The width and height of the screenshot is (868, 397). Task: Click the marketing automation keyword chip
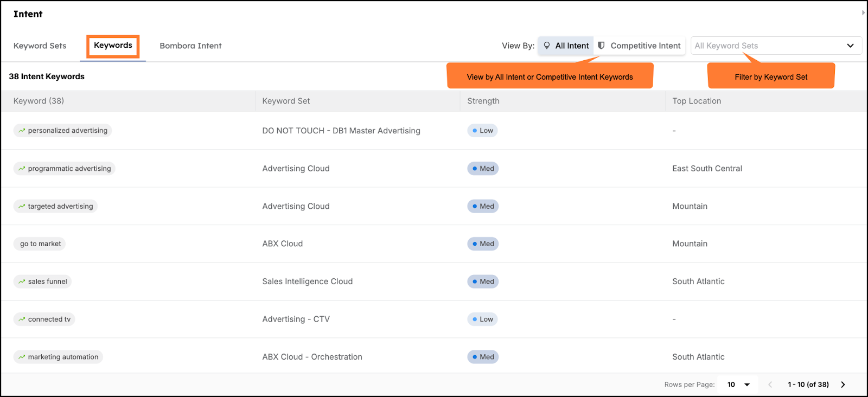point(58,357)
